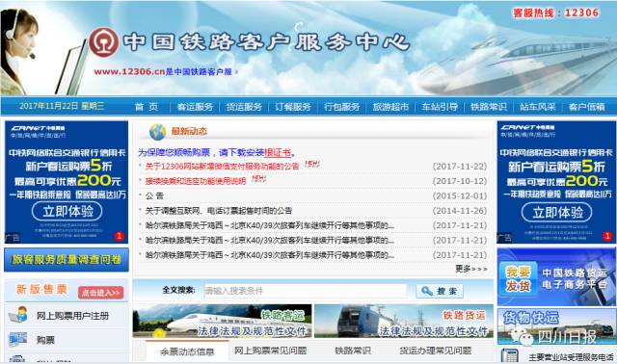Click the 我要发货 freight platform banner
Viewport: 617px width, 364px height.
556,277
